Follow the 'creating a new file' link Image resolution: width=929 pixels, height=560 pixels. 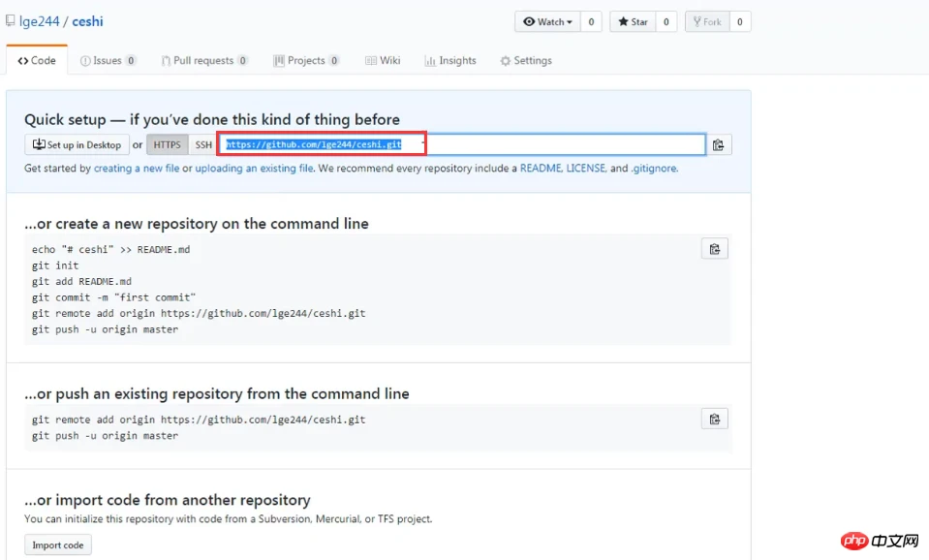tap(137, 169)
